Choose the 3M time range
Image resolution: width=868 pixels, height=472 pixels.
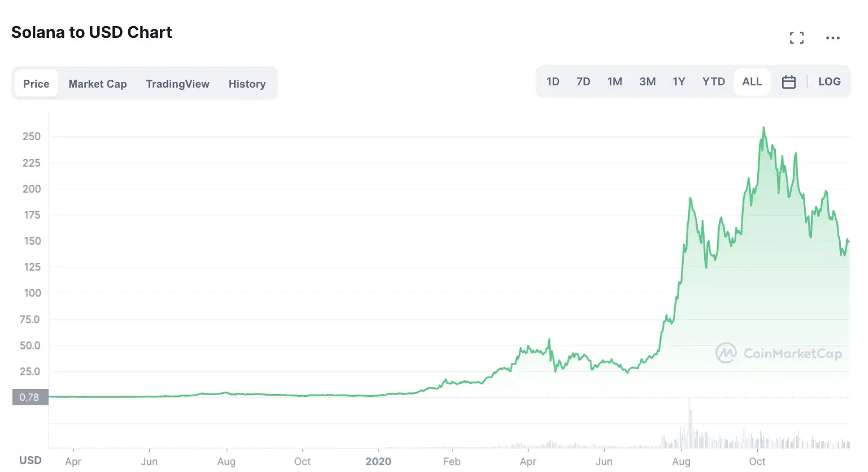(648, 82)
